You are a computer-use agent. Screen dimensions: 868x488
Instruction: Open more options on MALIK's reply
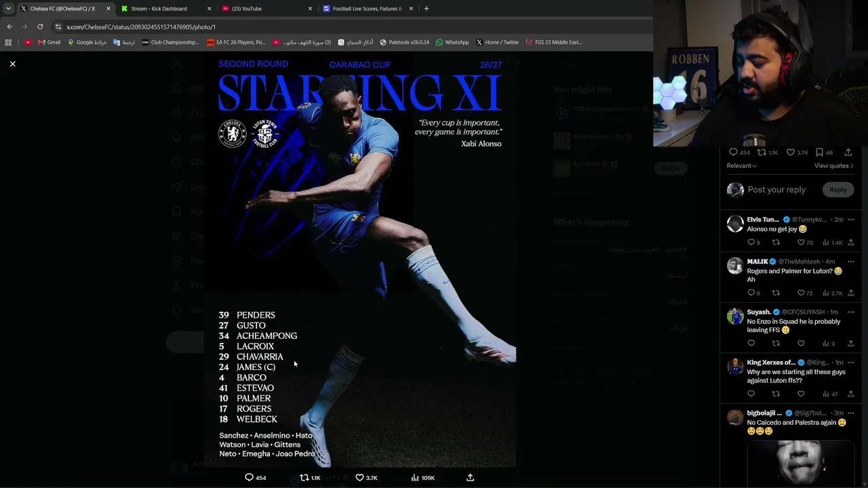point(850,262)
